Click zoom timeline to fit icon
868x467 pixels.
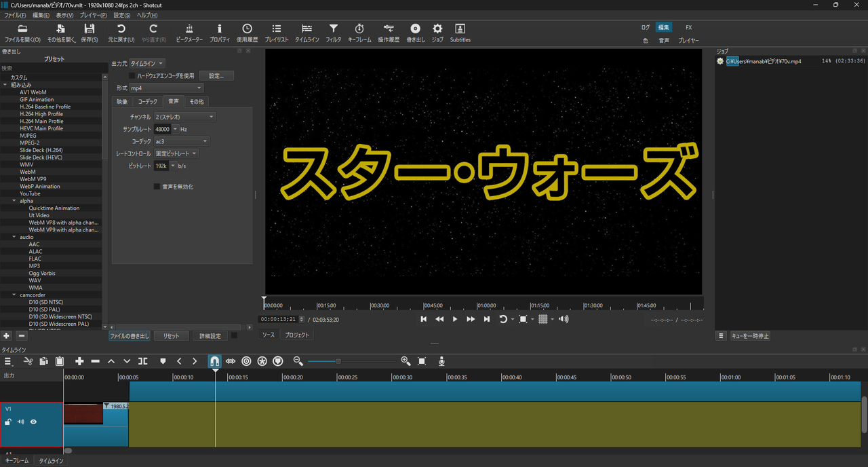422,361
